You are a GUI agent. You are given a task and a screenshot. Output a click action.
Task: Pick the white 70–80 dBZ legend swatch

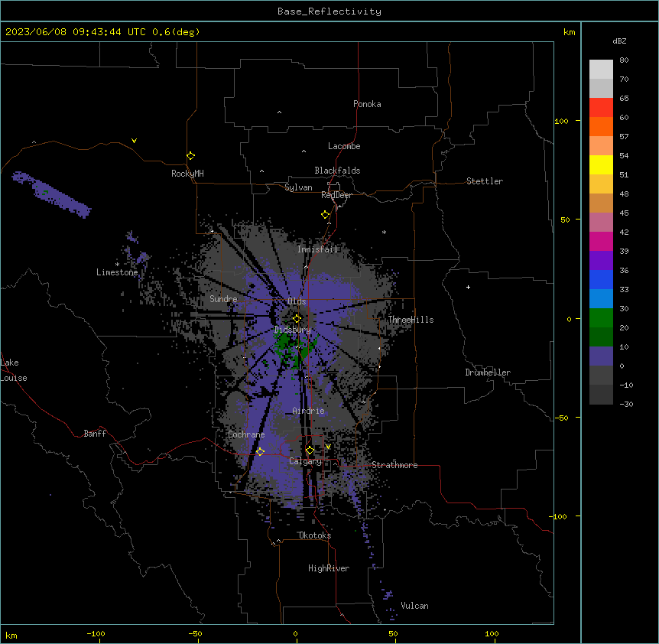point(601,70)
